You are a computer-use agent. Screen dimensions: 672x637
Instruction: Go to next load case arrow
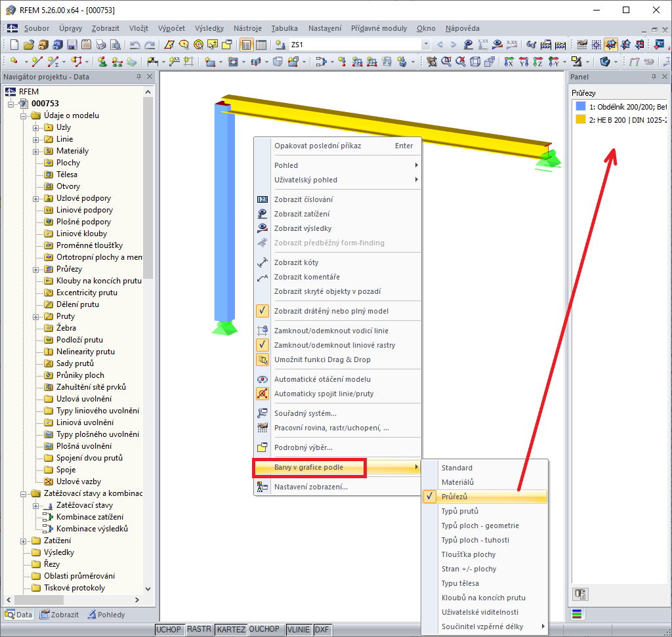tap(453, 45)
